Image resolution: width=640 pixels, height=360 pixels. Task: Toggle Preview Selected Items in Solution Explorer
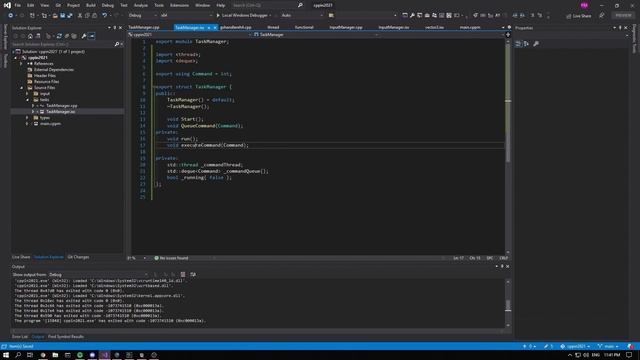tap(92, 36)
